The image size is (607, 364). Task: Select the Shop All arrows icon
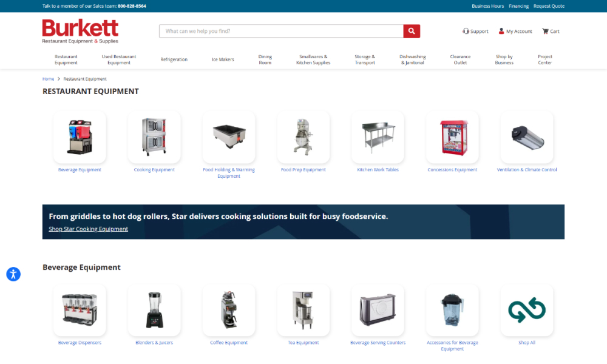[526, 310]
